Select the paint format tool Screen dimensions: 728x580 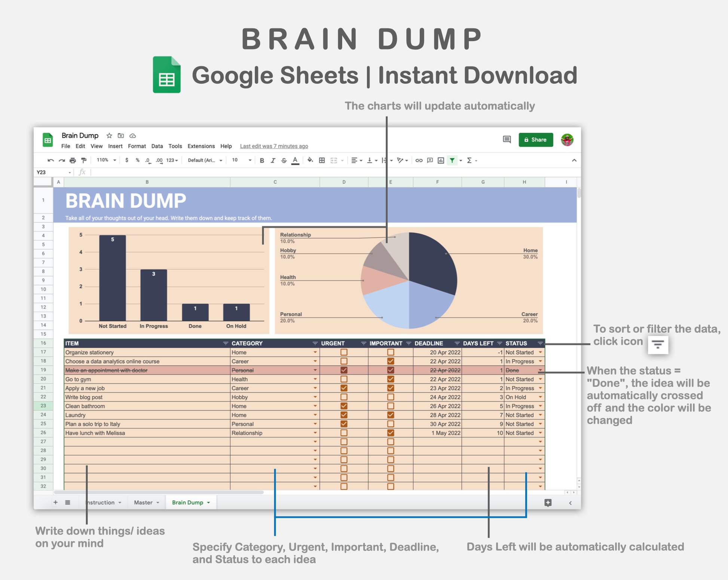tap(84, 160)
